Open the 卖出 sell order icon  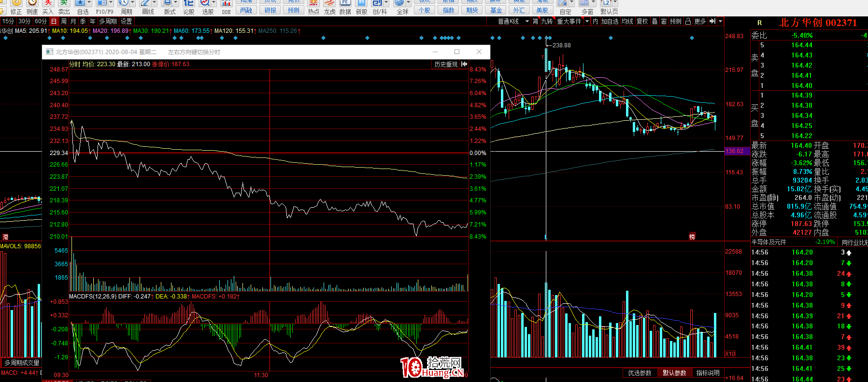click(x=64, y=3)
